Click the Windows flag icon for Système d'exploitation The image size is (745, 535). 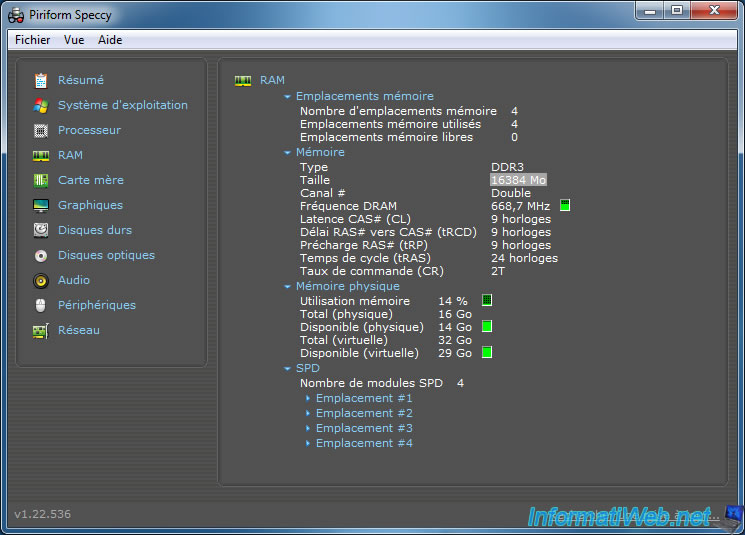point(41,105)
